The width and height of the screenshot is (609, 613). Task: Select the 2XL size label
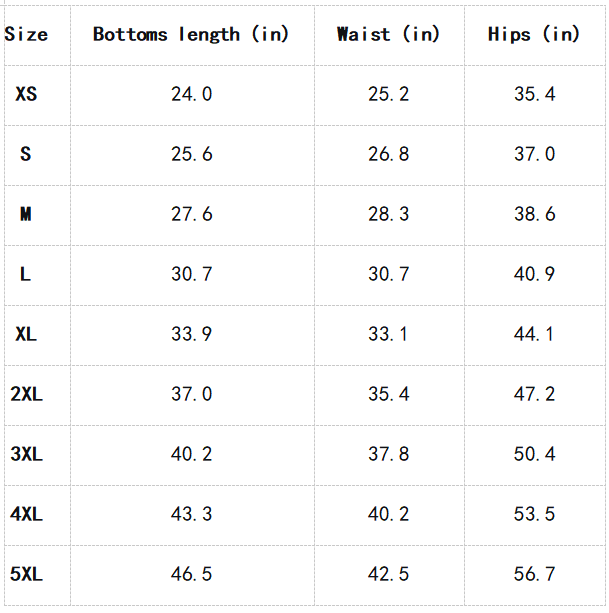[x=26, y=394]
